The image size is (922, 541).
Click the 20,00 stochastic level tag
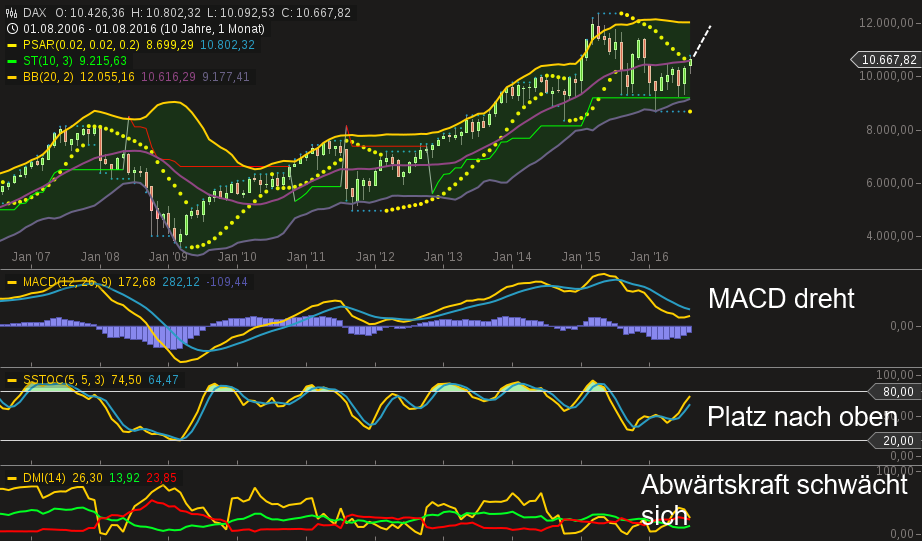click(x=894, y=440)
